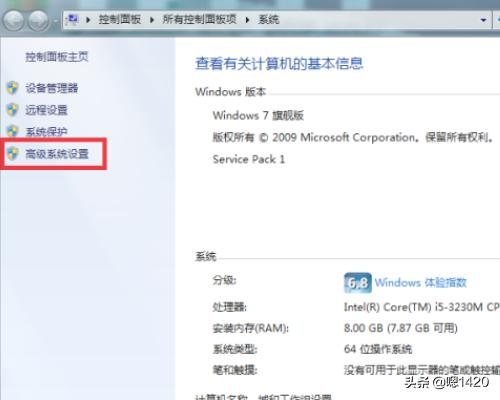
Task: Select the 控制面板 breadcrumb item
Action: [120, 20]
